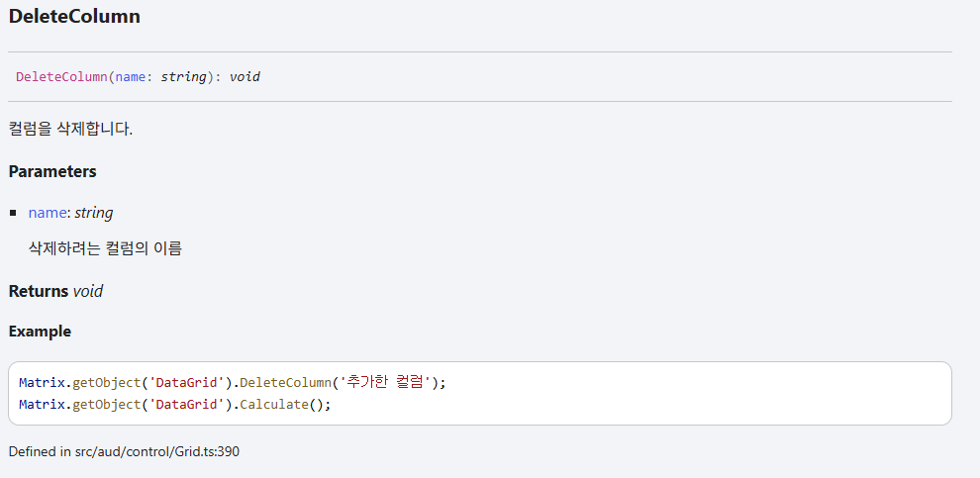Click the DeleteColumn heading
The height and width of the screenshot is (478, 980).
(74, 17)
